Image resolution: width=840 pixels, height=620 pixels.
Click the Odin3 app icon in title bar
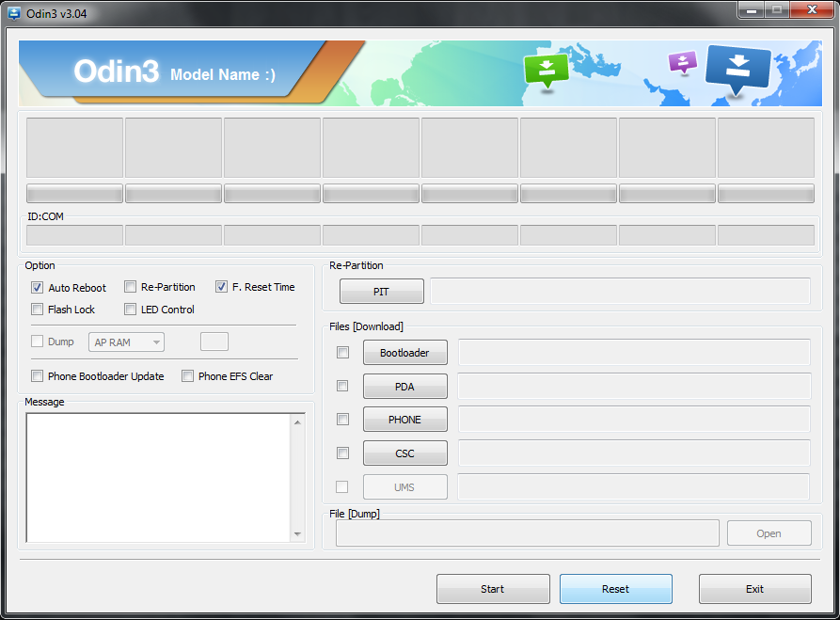[x=13, y=13]
